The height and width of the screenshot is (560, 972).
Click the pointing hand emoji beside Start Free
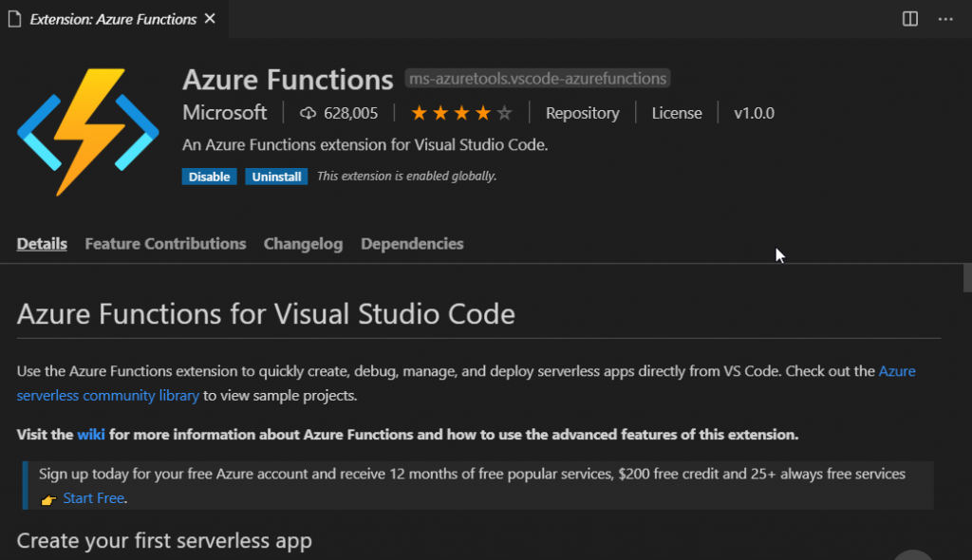[x=48, y=499]
